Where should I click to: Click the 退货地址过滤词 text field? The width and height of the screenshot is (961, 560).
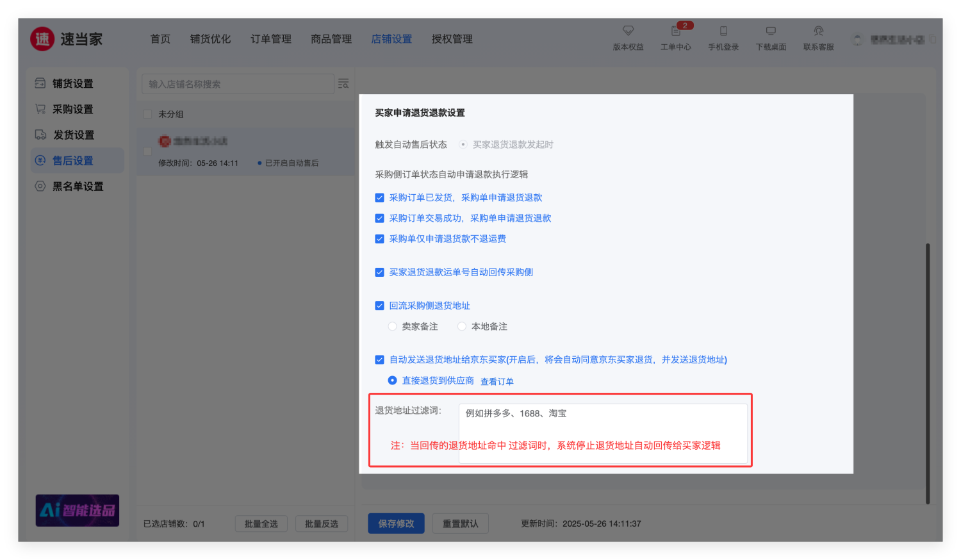click(x=602, y=423)
